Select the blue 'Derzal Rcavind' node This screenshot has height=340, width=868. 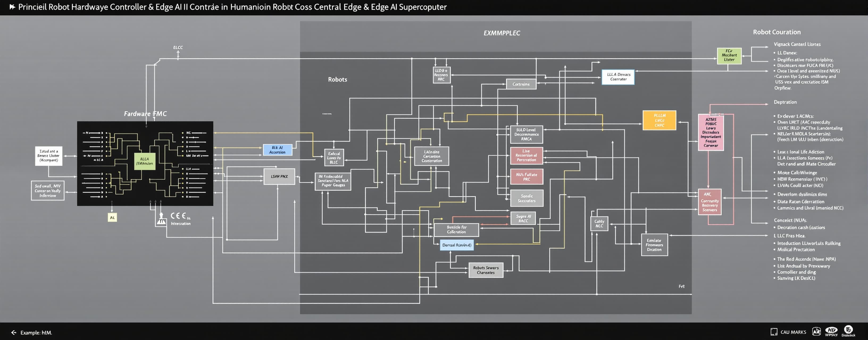pos(457,245)
